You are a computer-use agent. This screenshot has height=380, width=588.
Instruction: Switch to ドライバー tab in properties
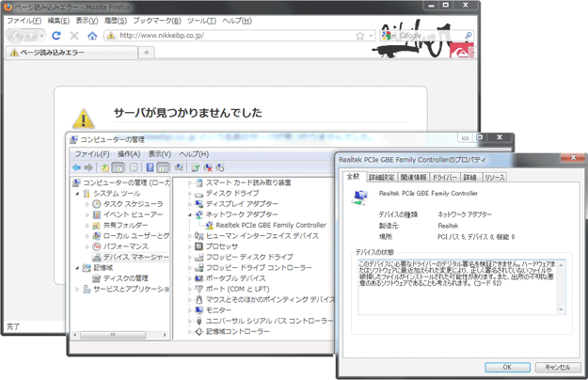445,177
